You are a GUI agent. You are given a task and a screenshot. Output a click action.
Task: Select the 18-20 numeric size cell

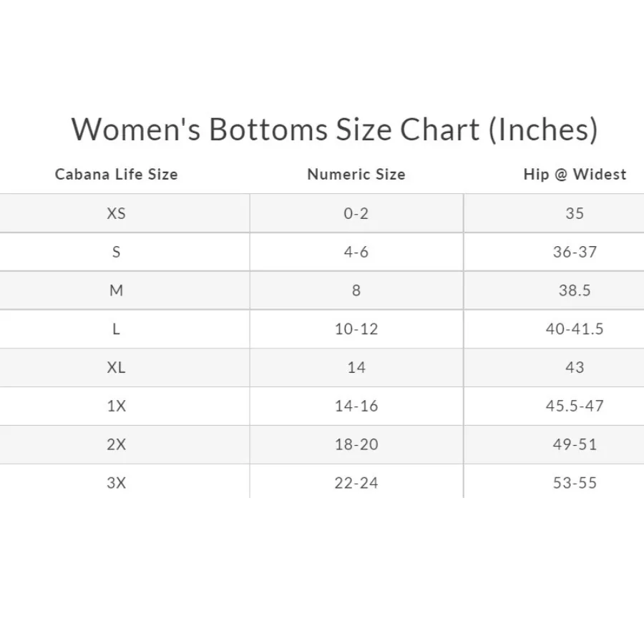point(356,444)
